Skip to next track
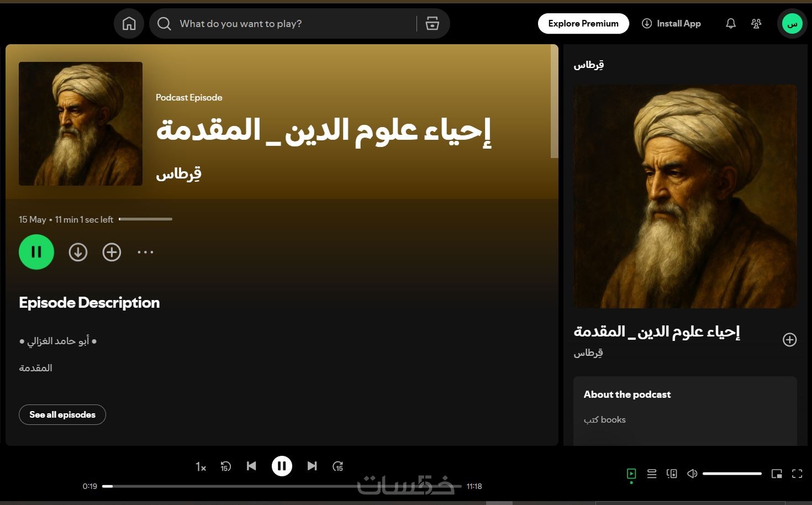 [x=312, y=466]
